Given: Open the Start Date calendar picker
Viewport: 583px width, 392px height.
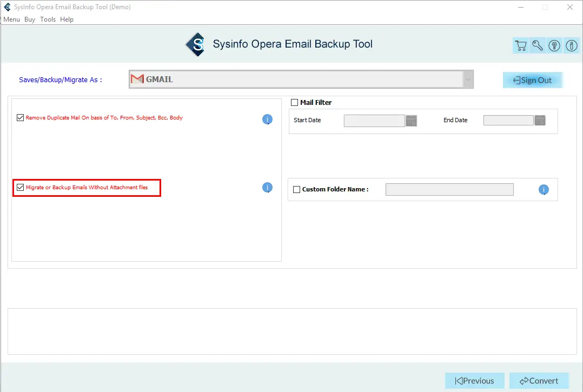Looking at the screenshot, I should point(411,121).
